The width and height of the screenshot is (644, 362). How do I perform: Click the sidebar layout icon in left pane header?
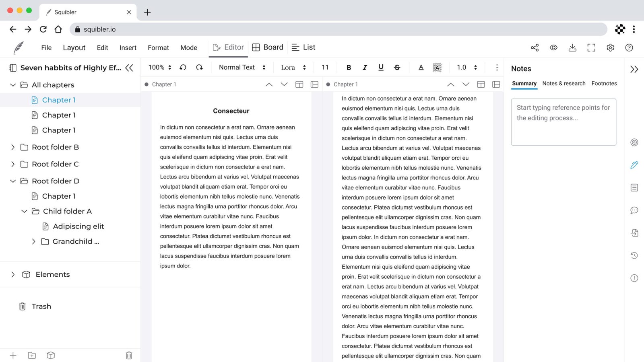[314, 84]
